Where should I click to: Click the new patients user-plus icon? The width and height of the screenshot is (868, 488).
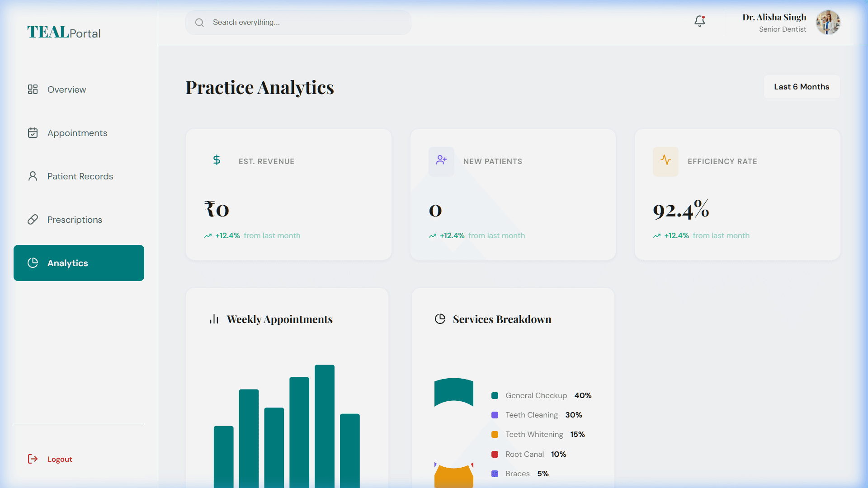[441, 160]
